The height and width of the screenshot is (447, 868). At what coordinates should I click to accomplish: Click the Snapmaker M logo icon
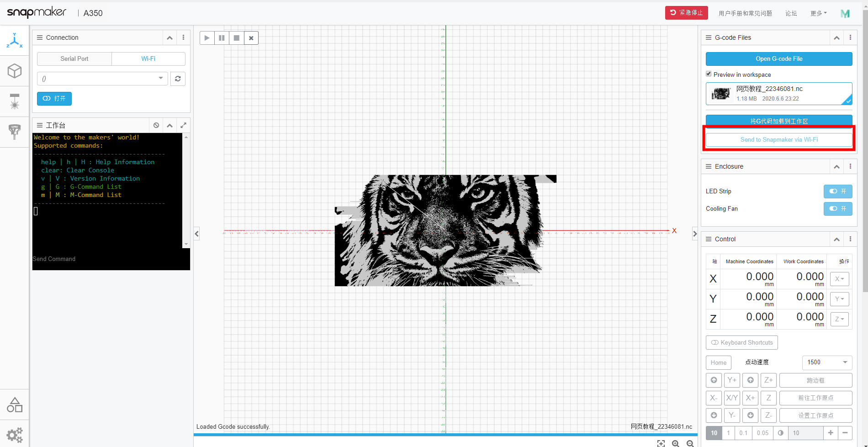845,13
